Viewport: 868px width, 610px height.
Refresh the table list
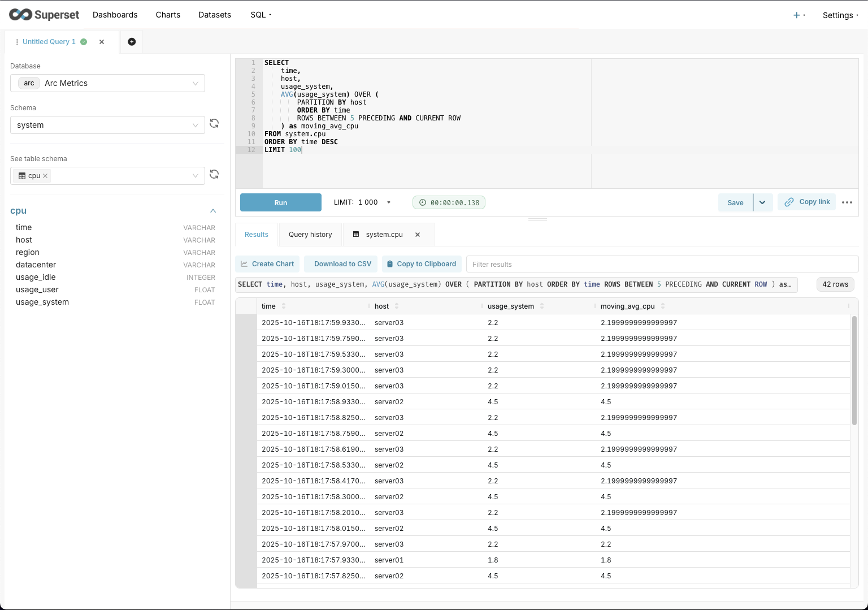(x=214, y=175)
